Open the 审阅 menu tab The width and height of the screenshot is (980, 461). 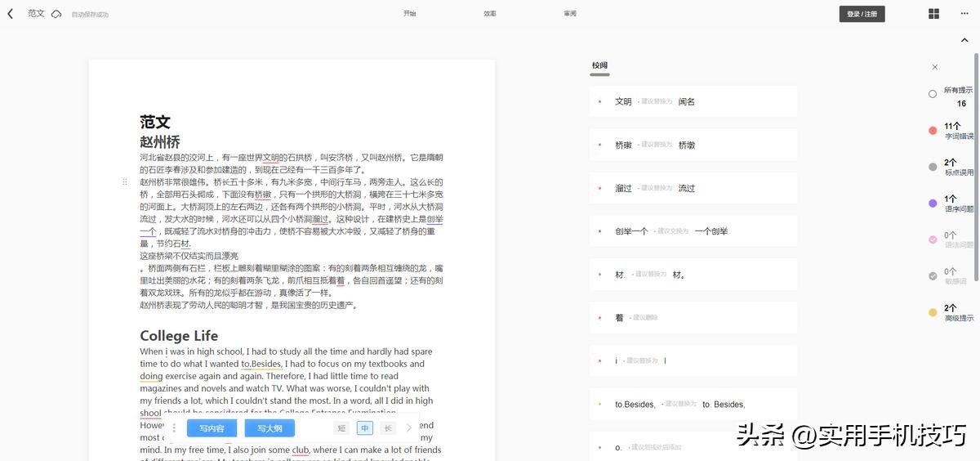pyautogui.click(x=570, y=14)
